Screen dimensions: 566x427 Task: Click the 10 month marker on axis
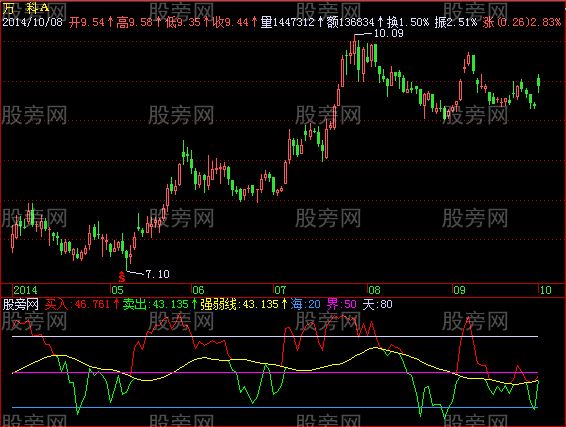tap(546, 290)
